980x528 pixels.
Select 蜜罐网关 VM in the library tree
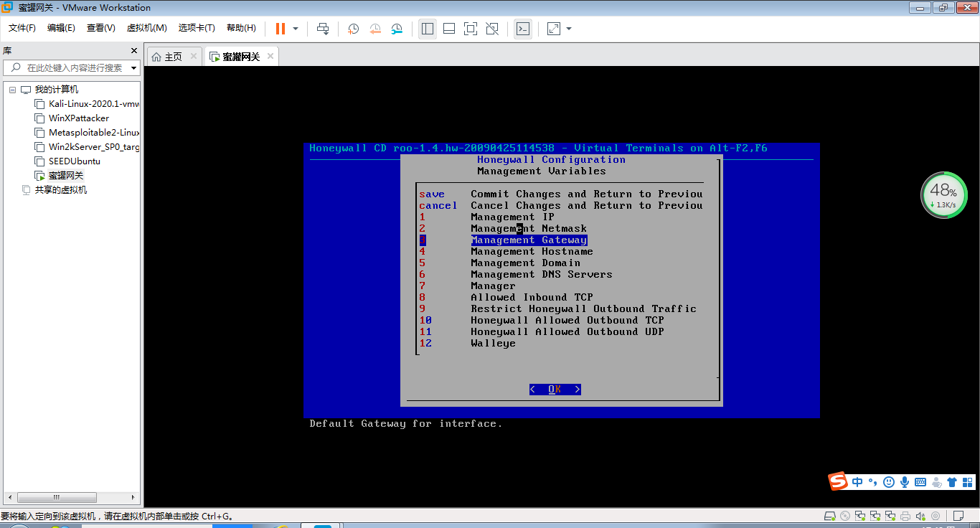pyautogui.click(x=66, y=176)
